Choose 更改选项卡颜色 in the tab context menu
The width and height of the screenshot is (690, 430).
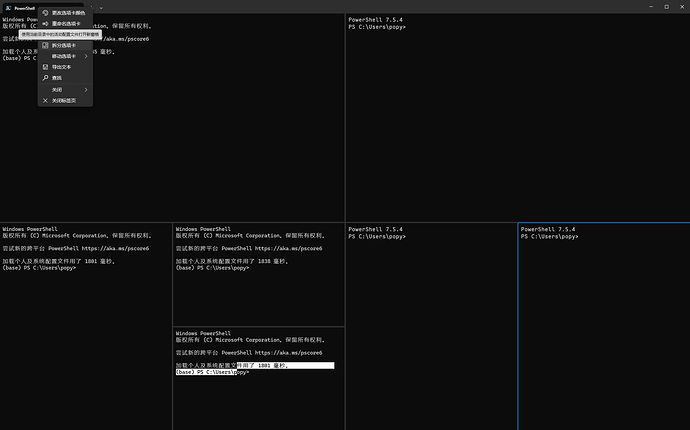coord(65,13)
